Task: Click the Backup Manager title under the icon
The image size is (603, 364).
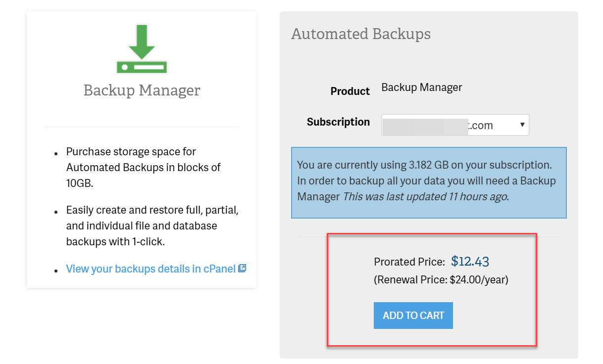Action: [142, 91]
